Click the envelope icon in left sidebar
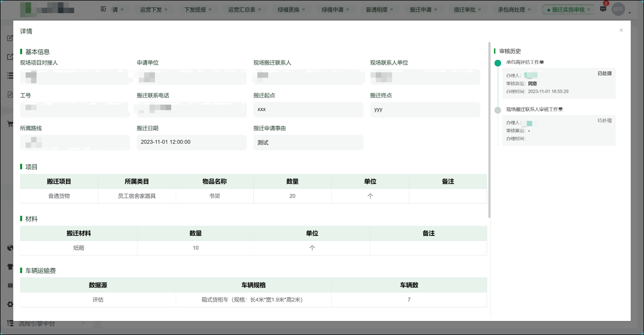The image size is (644, 335). tap(10, 285)
